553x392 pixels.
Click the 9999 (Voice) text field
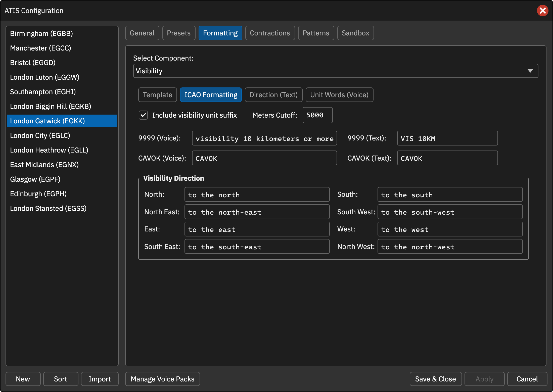click(264, 138)
